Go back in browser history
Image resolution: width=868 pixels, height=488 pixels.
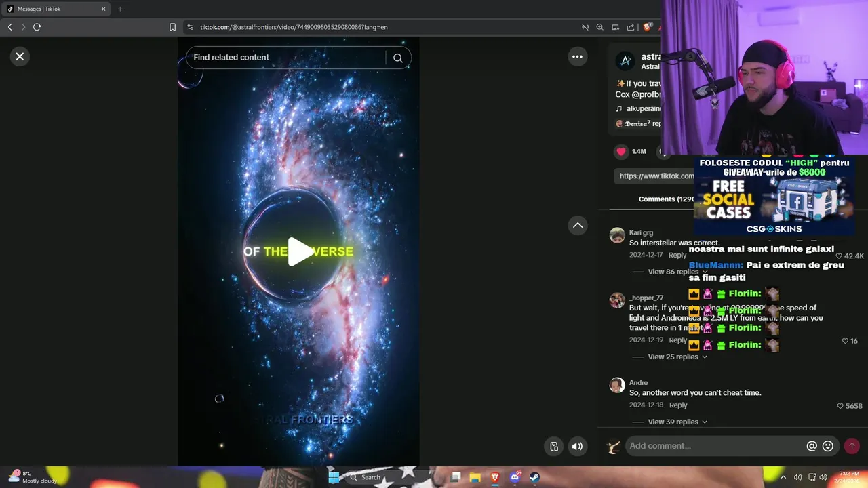pyautogui.click(x=9, y=27)
